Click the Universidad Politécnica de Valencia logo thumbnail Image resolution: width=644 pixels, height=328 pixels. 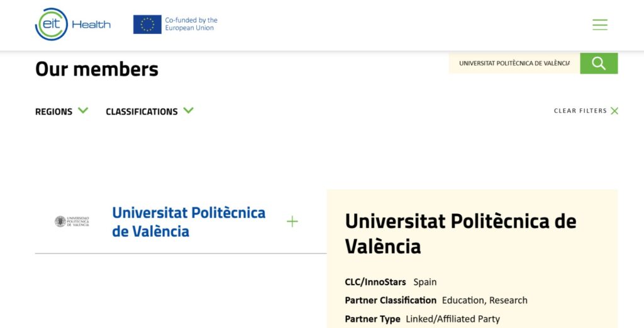[72, 222]
